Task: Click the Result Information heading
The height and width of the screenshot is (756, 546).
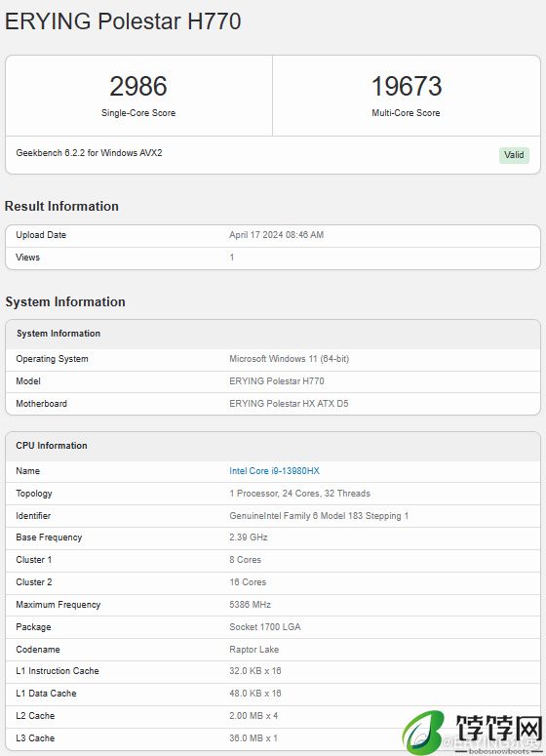Action: (x=61, y=206)
